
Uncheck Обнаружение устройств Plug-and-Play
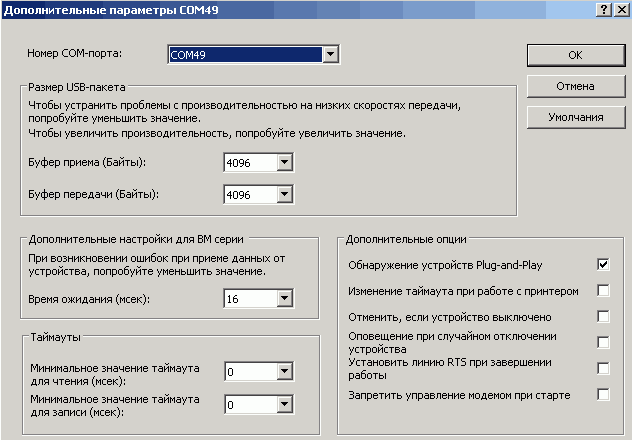tap(603, 265)
